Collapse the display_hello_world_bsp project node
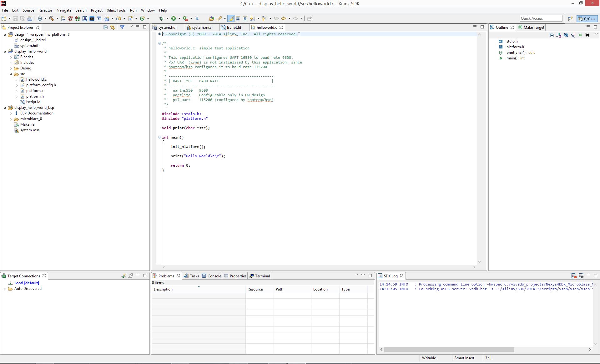The width and height of the screenshot is (600, 364). coord(5,108)
